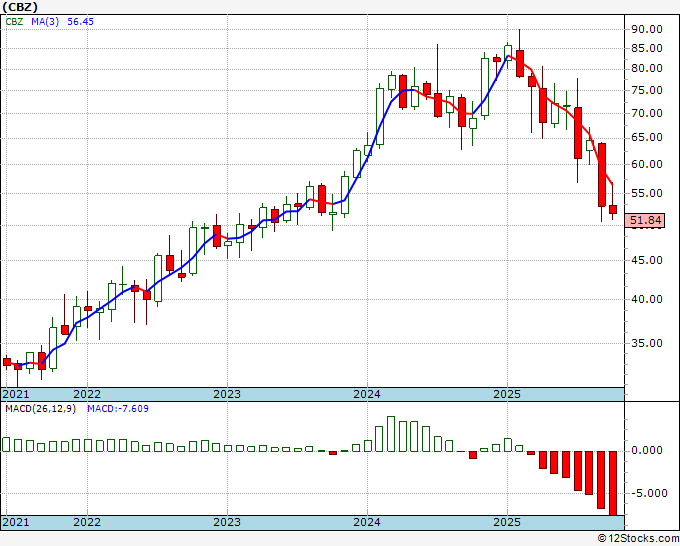680x546 pixels.
Task: Click the -5.000 MACD axis label
Action: 647,493
